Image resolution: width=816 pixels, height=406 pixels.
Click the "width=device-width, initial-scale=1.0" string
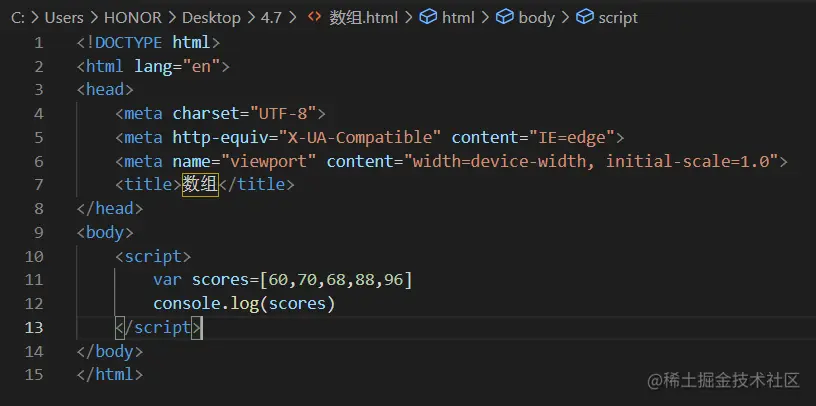591,161
